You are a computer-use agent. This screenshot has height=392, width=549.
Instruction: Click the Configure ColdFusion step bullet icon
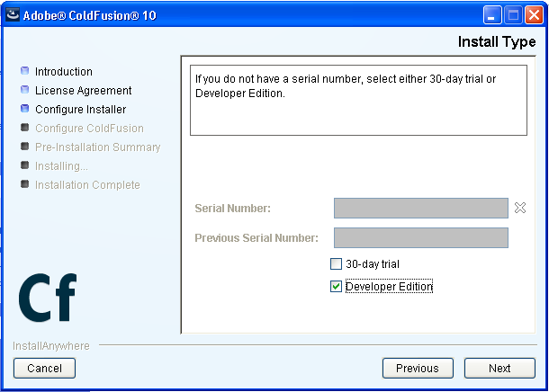click(x=24, y=128)
